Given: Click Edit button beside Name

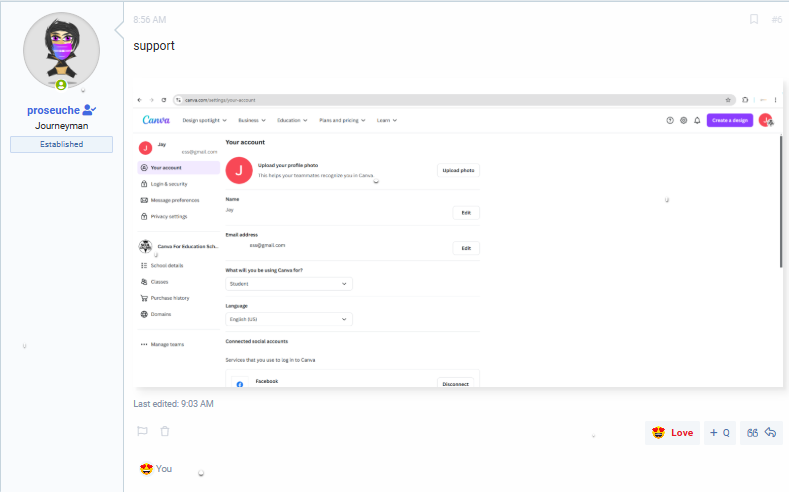Looking at the screenshot, I should pos(466,213).
